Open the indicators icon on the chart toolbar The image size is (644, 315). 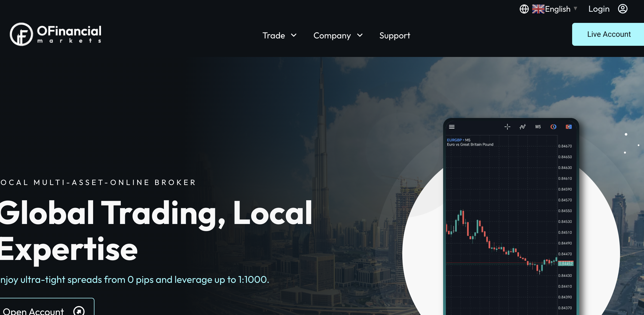[523, 127]
